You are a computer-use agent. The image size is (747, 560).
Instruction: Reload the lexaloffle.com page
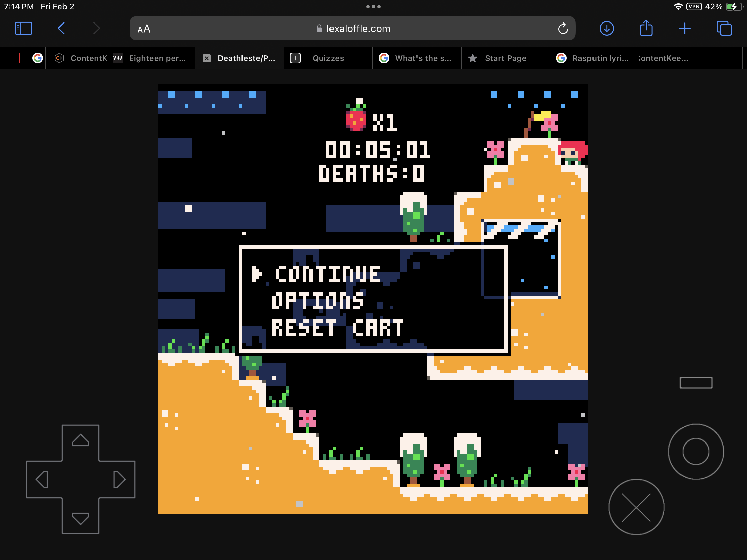click(563, 28)
